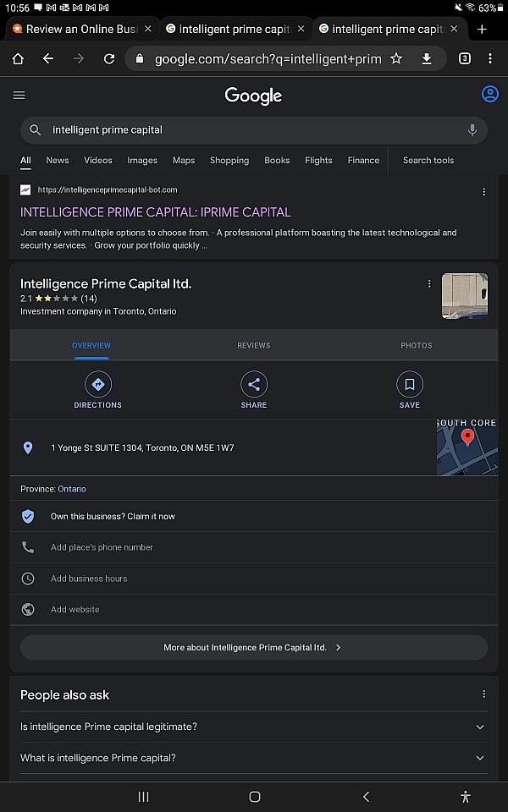This screenshot has width=508, height=812.
Task: Select the Videos search filter
Action: click(98, 161)
